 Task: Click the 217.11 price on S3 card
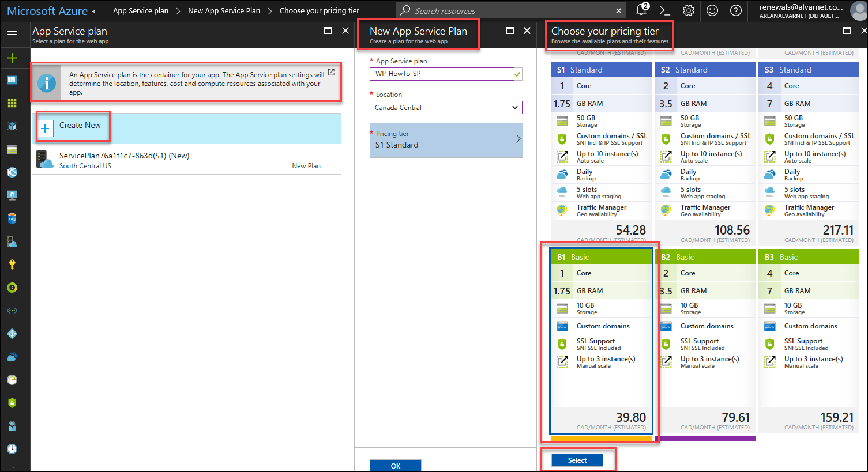(838, 230)
